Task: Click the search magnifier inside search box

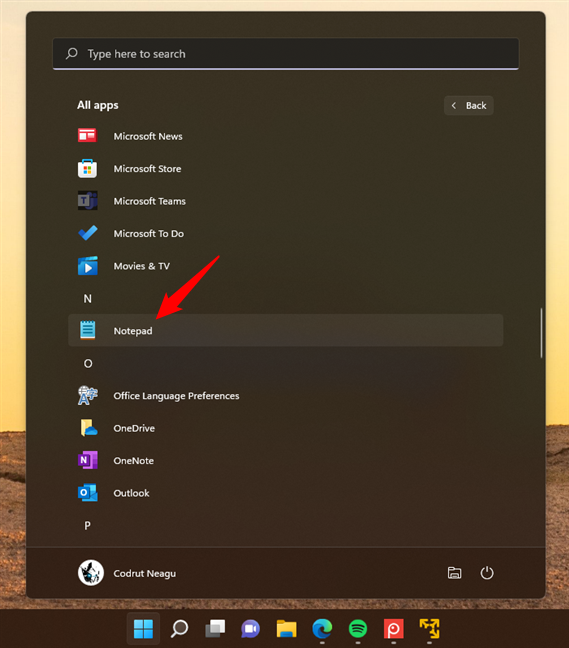Action: (71, 53)
